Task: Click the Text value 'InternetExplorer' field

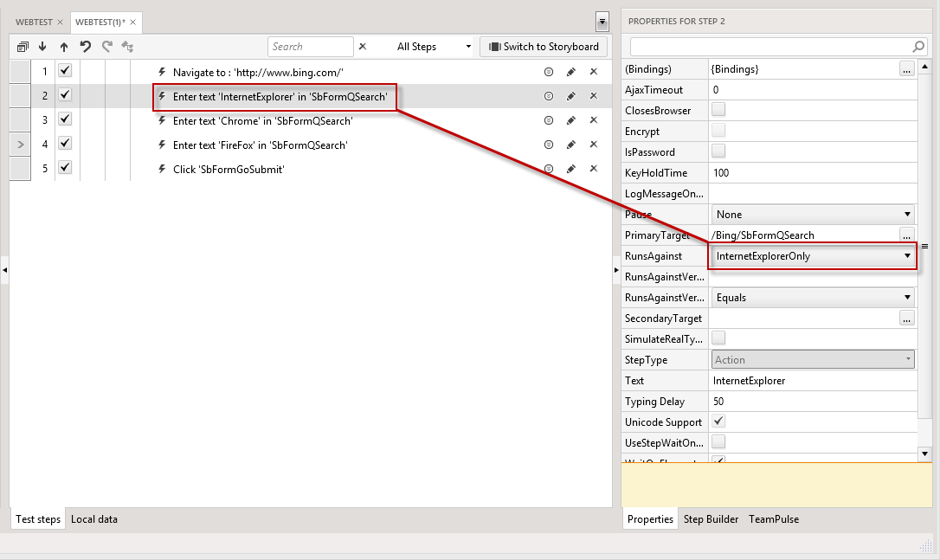Action: (813, 381)
